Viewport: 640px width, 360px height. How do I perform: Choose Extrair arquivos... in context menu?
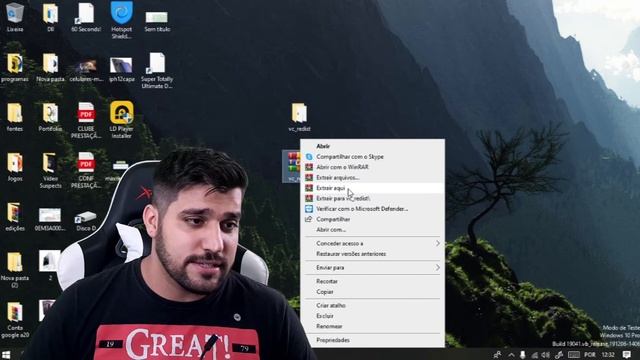click(x=373, y=178)
